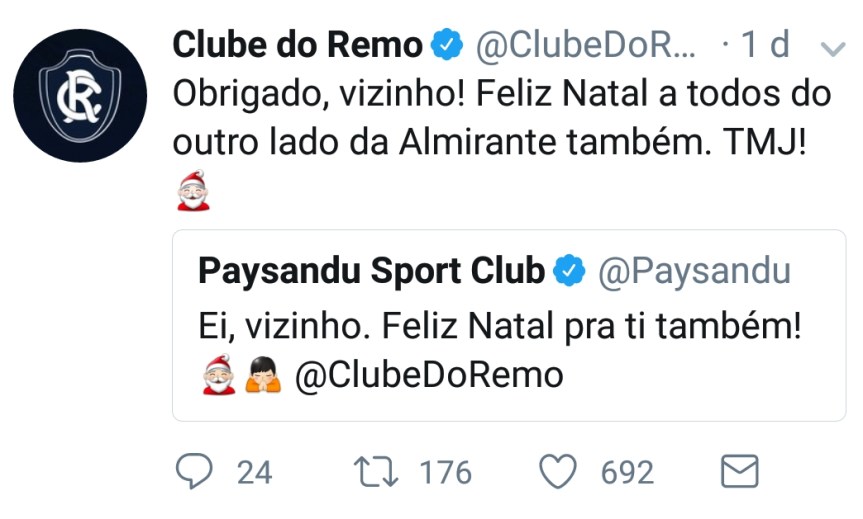The image size is (863, 519).
Task: Open the Paysandu Sport Club display name
Action: pos(372,271)
